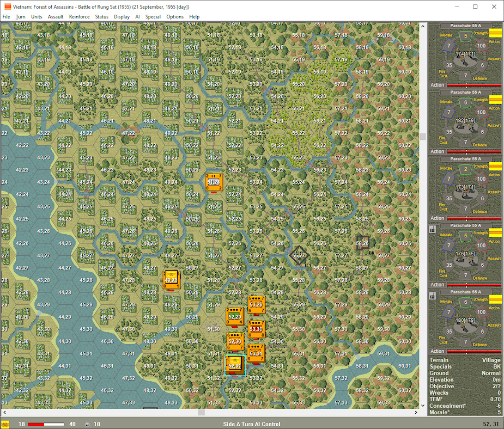Open the Reinforce menu
Image resolution: width=504 pixels, height=429 pixels.
click(79, 17)
